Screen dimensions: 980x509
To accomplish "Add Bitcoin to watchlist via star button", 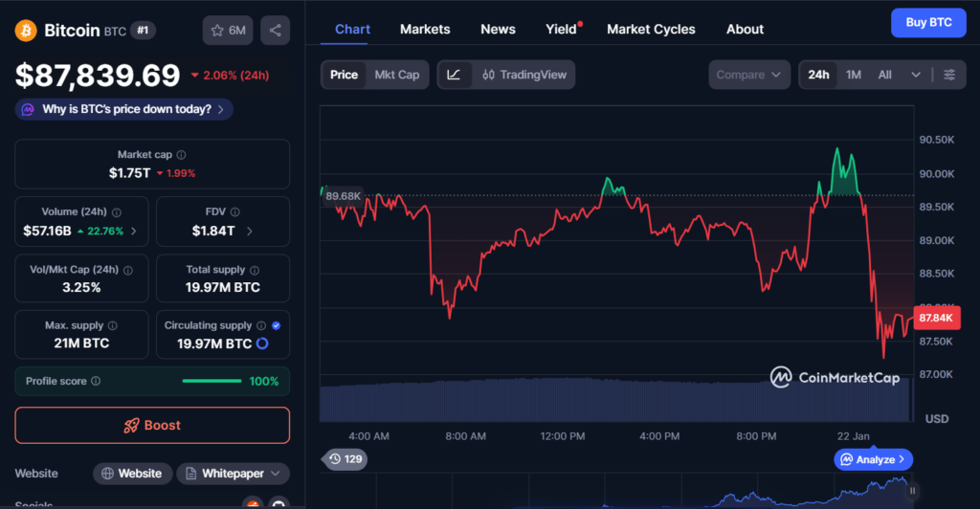I will (x=228, y=31).
